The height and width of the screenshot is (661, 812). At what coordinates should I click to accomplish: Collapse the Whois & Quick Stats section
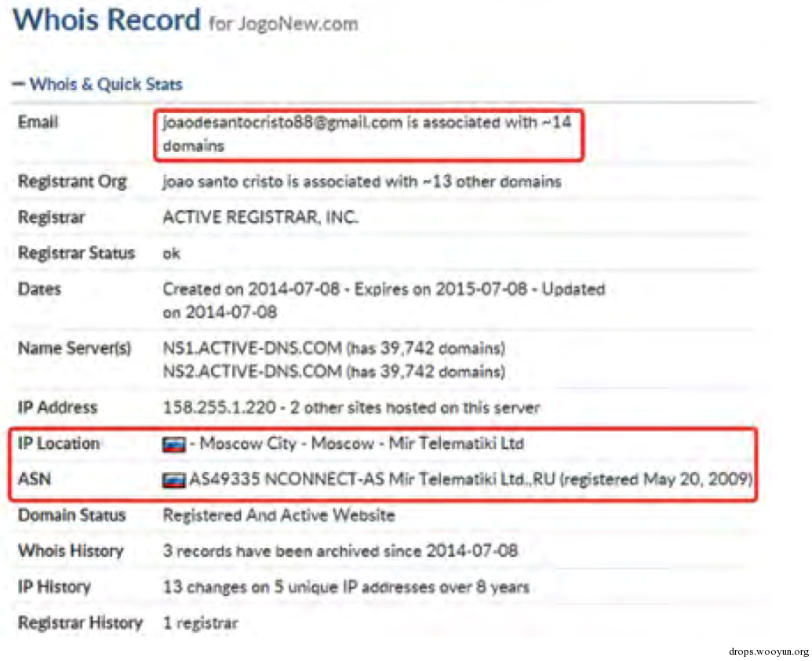pos(98,84)
